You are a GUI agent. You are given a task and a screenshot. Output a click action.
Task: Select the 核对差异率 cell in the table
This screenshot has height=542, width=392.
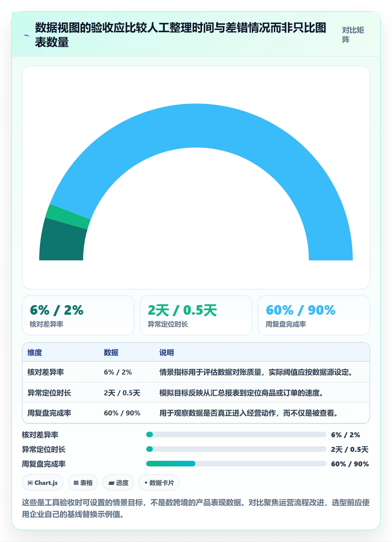click(46, 372)
